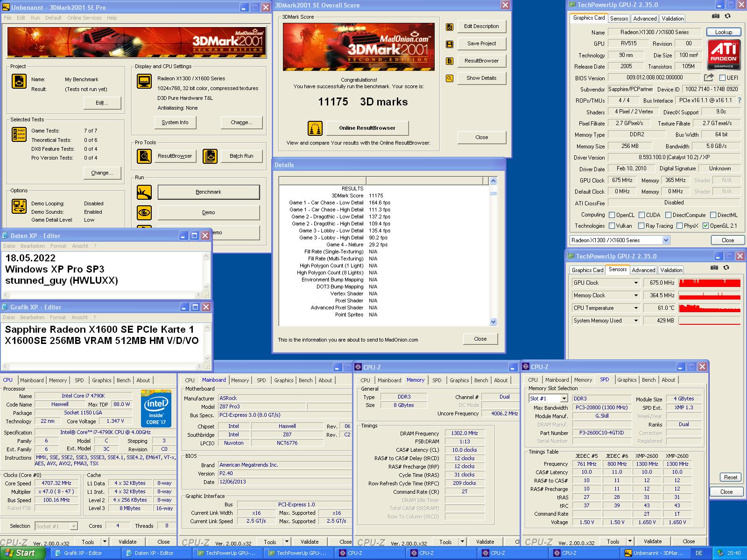This screenshot has width=747, height=560.
Task: Open the Socket #1 selection dropdown in CPU-Z
Action: click(x=73, y=526)
